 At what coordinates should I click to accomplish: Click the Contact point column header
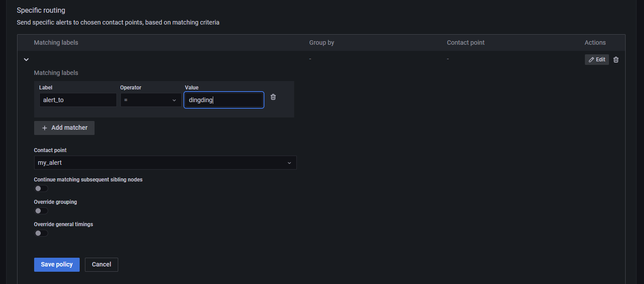pos(465,43)
